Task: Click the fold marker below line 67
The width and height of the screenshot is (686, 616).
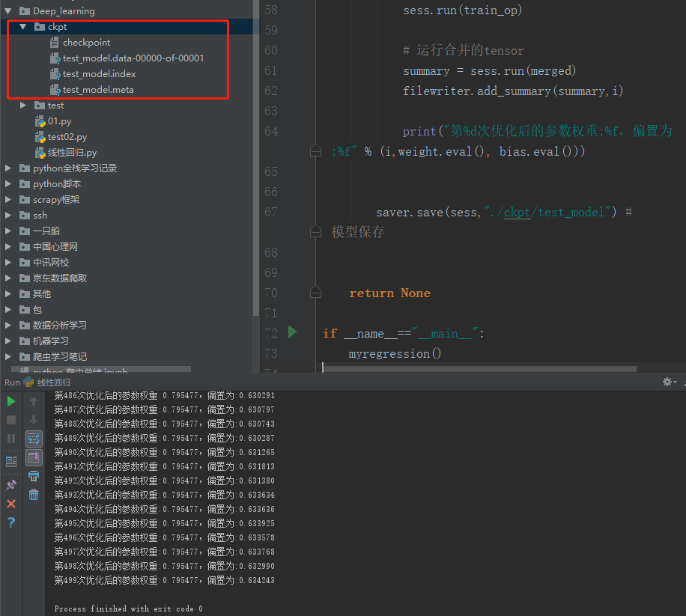Action: pos(315,231)
